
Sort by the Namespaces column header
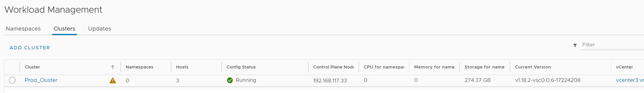coord(139,67)
